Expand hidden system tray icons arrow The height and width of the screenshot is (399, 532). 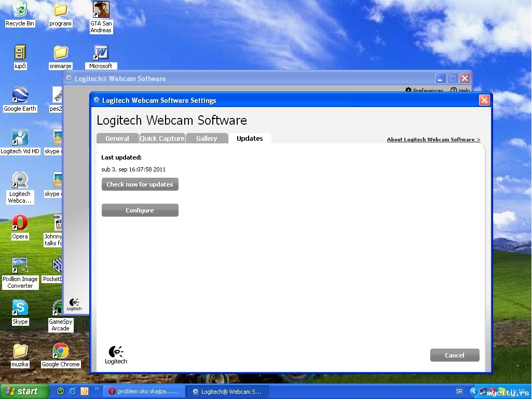[x=473, y=392]
